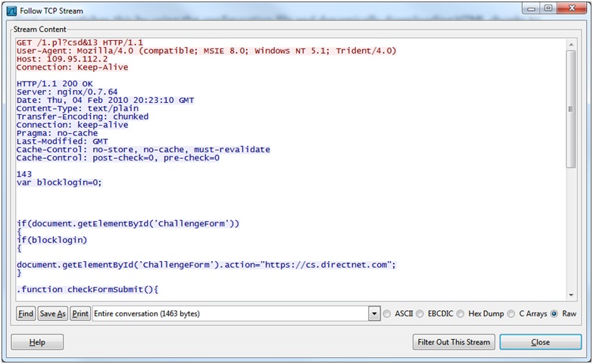The height and width of the screenshot is (364, 593).
Task: Click the 'var blocklogin=0;' line
Action: click(x=59, y=182)
